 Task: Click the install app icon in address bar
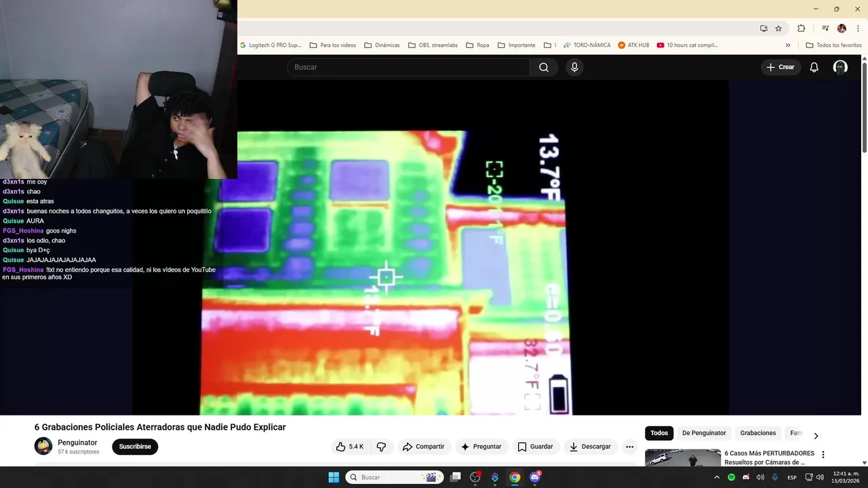click(x=764, y=28)
